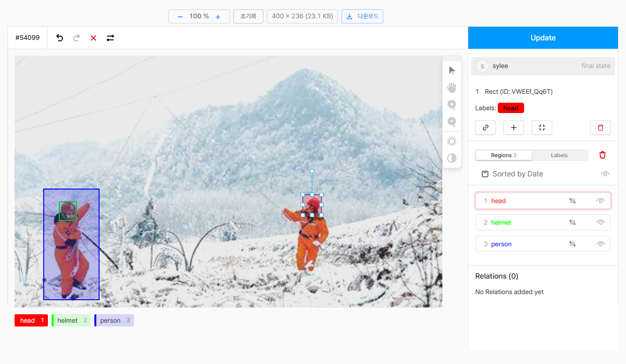Click the Update button

pyautogui.click(x=543, y=38)
